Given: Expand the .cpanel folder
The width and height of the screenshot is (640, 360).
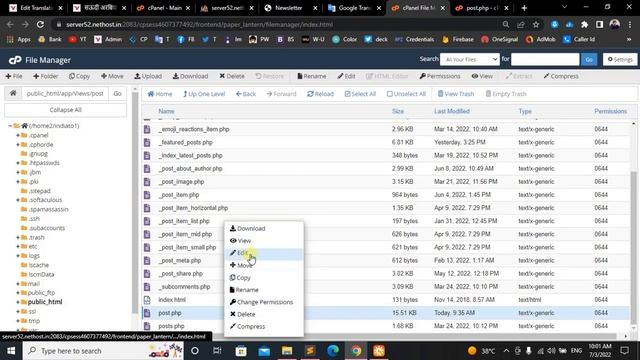Looking at the screenshot, I should (18, 135).
